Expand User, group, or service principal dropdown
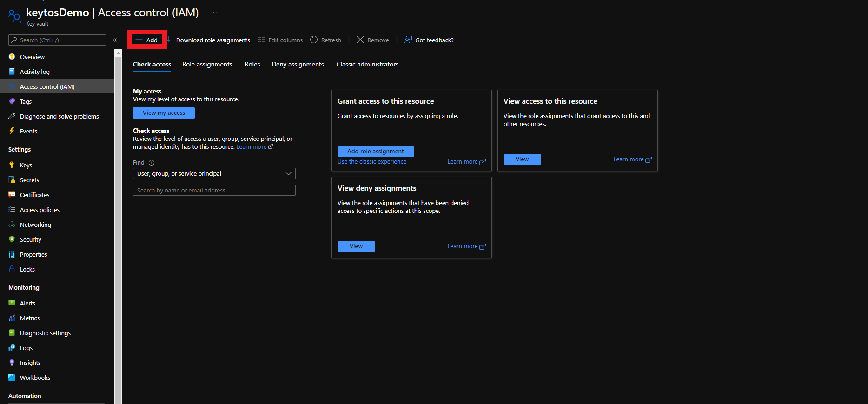Screen dimensions: 868x404 (x=214, y=173)
